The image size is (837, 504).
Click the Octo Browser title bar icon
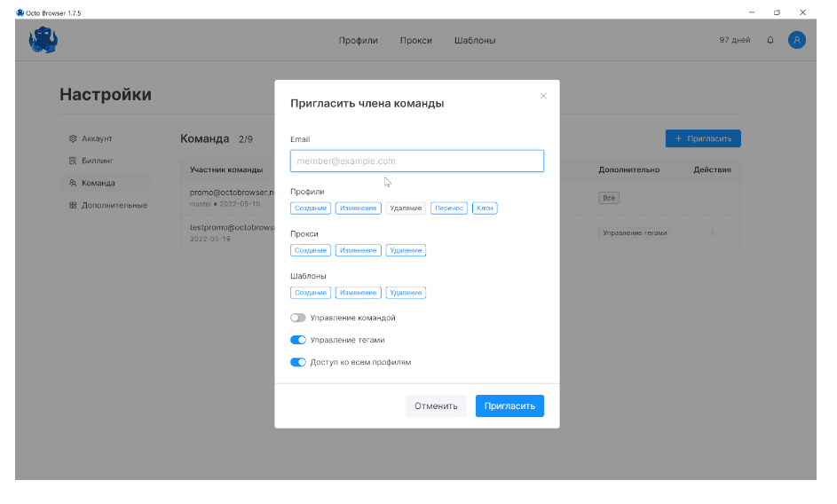point(20,12)
